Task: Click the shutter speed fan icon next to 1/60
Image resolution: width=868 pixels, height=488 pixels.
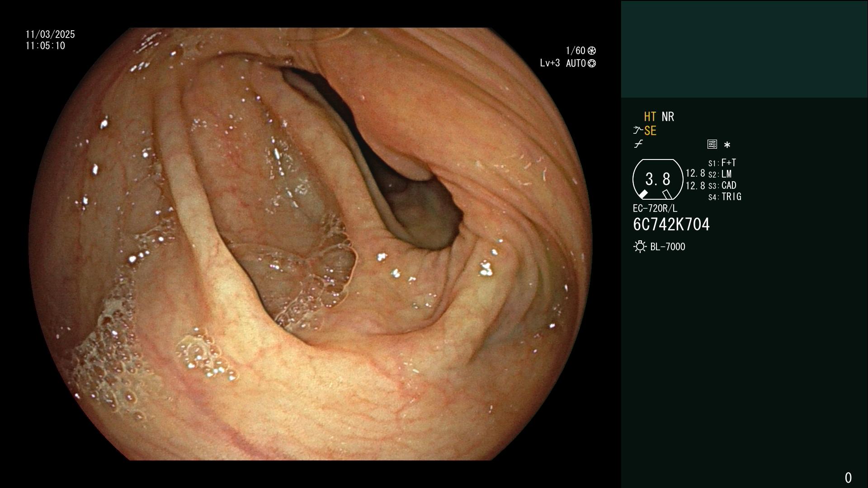Action: [592, 51]
